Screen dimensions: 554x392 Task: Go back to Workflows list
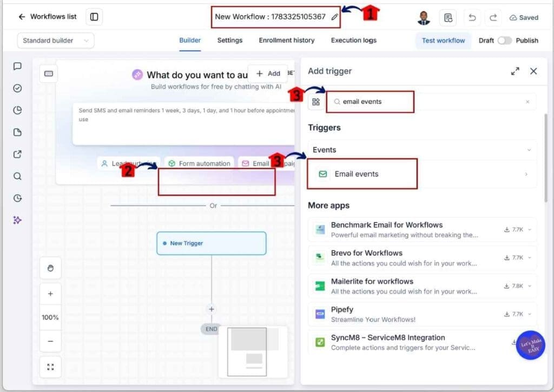48,17
